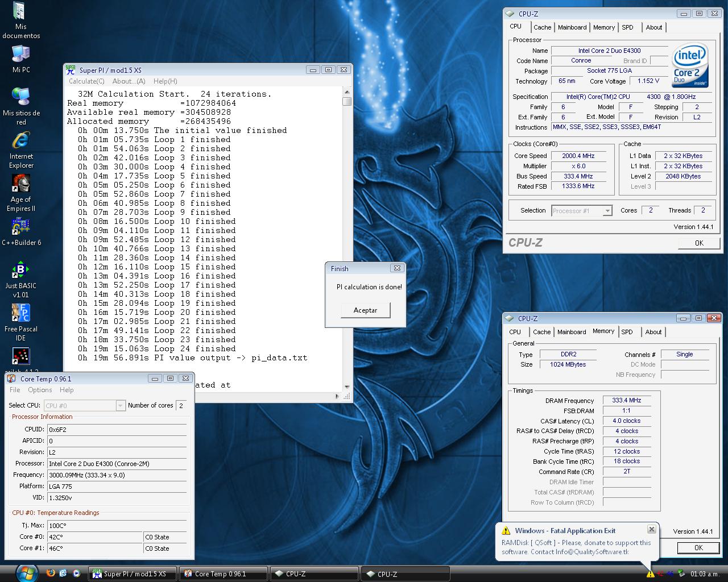Image resolution: width=728 pixels, height=582 pixels.
Task: Switch to Super PI taskbar button
Action: (x=133, y=573)
